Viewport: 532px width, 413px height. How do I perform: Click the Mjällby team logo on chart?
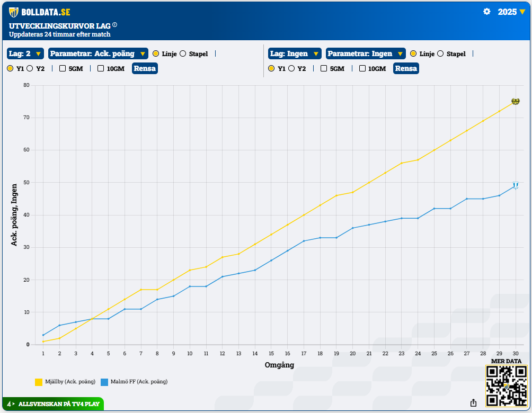click(x=515, y=101)
